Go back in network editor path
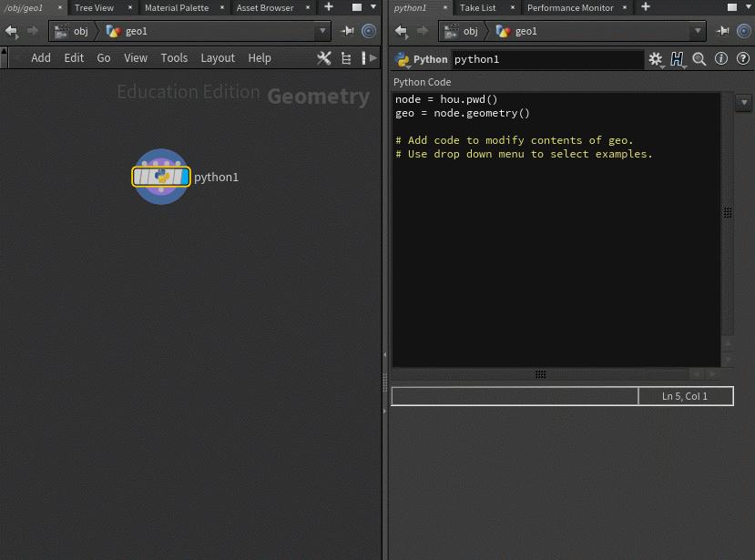 [11, 31]
